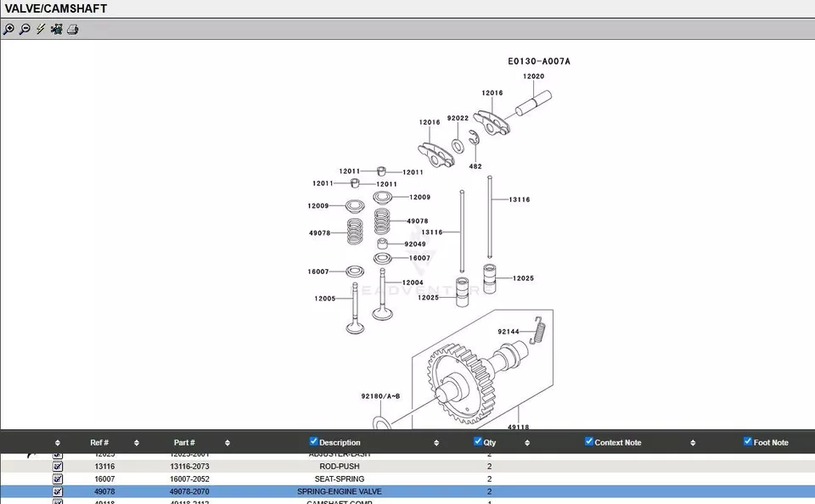
Task: Click sort arrows beside Context Note column
Action: pyautogui.click(x=693, y=443)
